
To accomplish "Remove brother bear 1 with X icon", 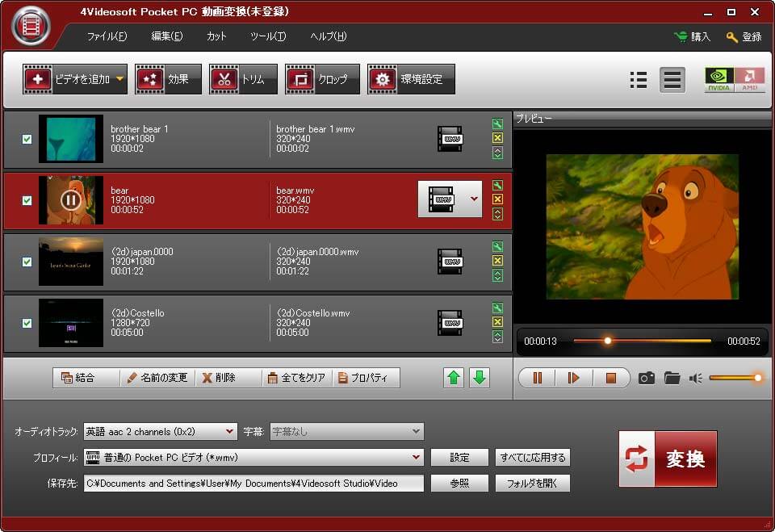I will click(498, 138).
